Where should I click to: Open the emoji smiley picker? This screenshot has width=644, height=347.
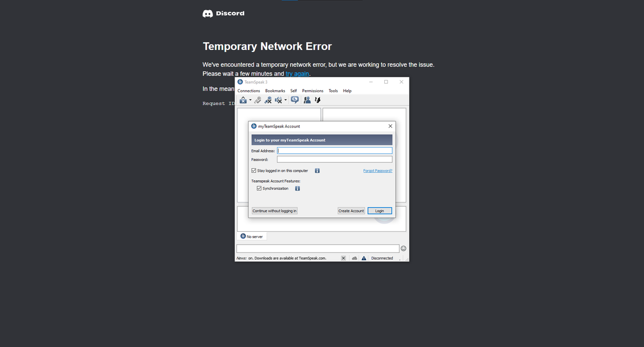coord(404,248)
